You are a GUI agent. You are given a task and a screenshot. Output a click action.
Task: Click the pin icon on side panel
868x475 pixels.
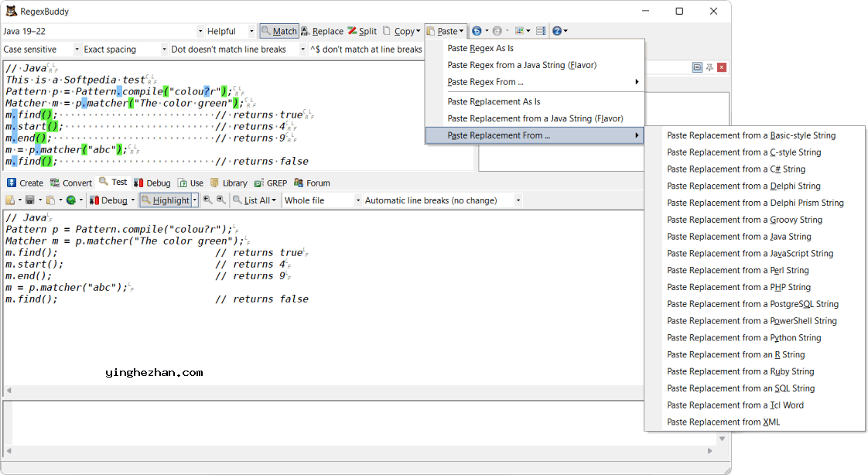pos(709,67)
